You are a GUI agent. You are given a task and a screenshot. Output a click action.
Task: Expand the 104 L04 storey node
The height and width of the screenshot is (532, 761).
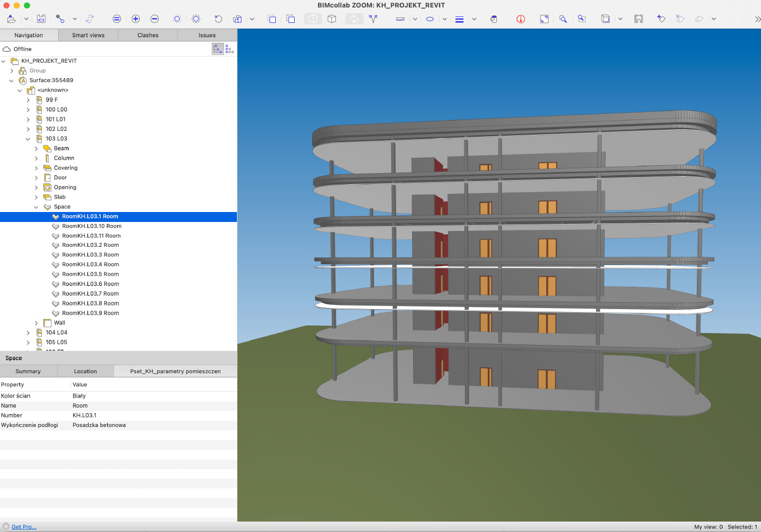coord(28,332)
